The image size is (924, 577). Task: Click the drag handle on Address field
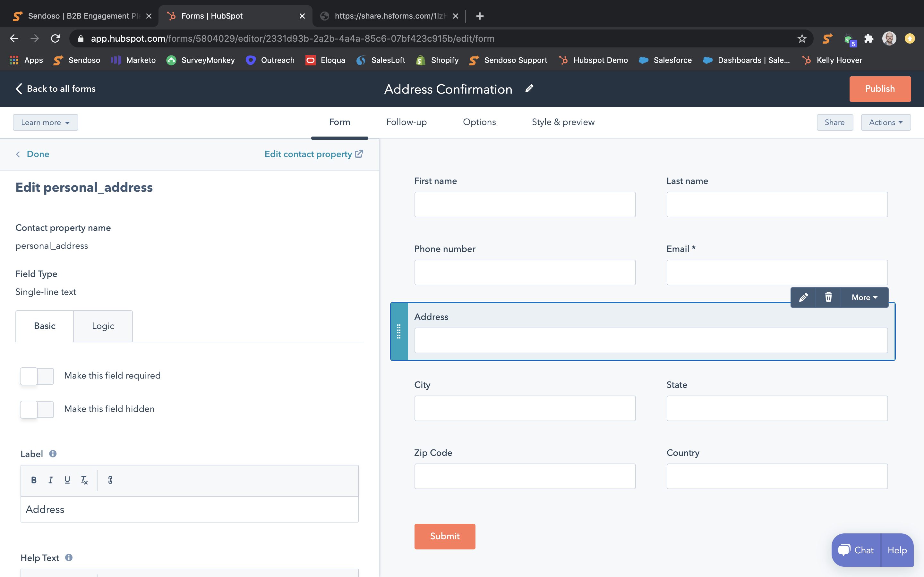point(398,331)
